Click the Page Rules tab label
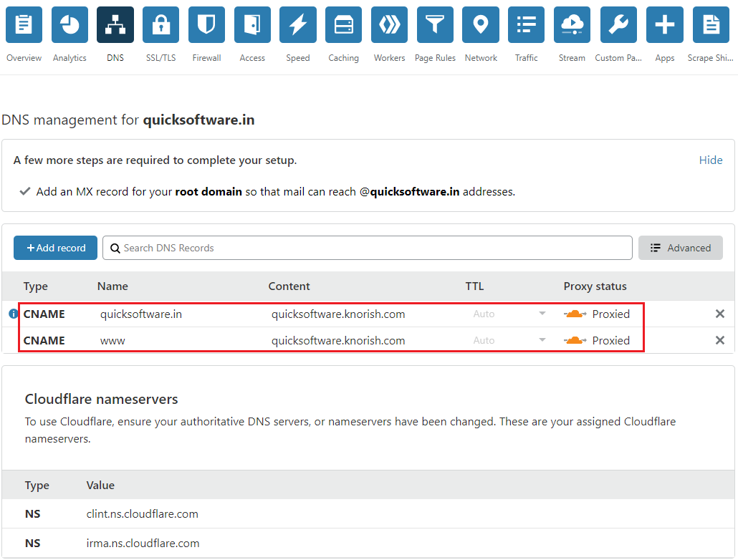 coord(435,58)
